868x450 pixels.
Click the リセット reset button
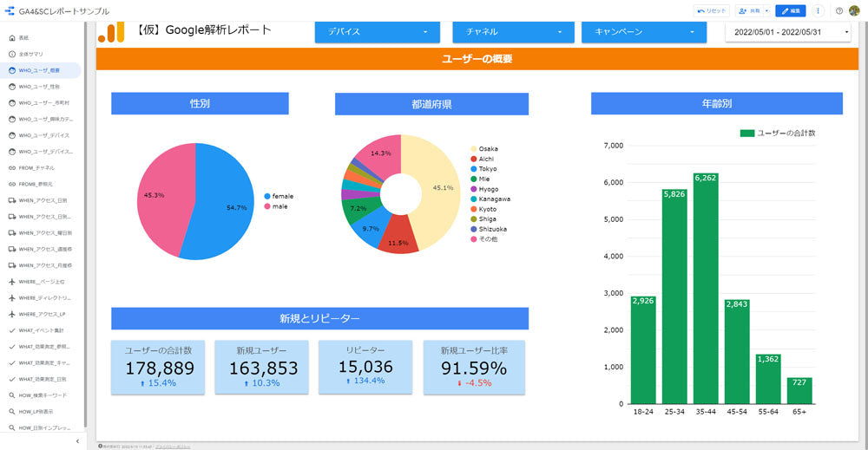tap(712, 10)
